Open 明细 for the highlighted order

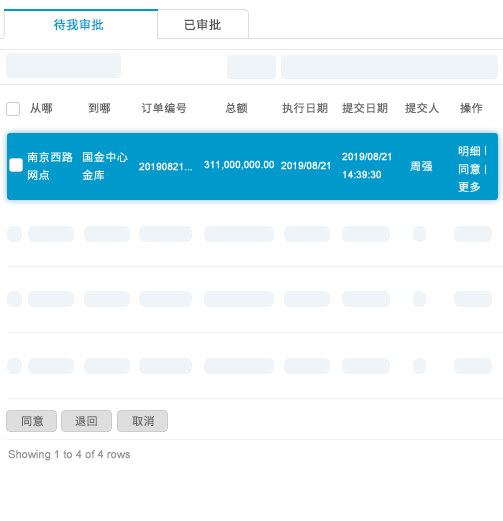point(469,151)
